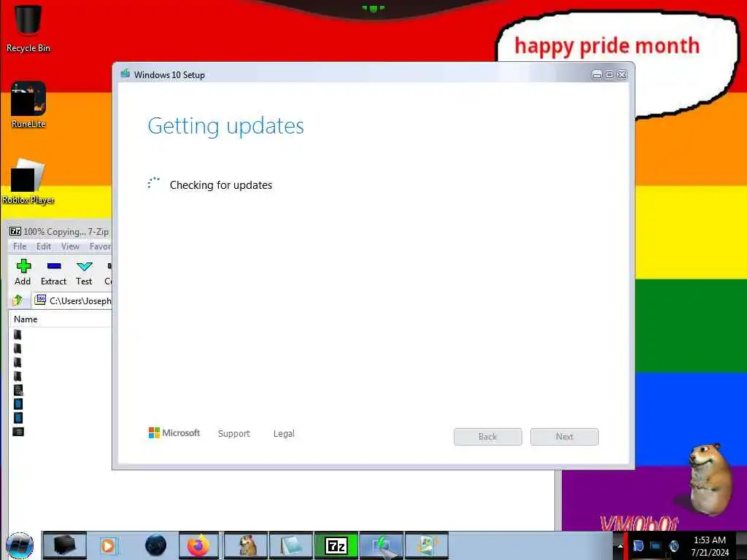Select Roblox Player desktop shortcut
The width and height of the screenshot is (747, 560).
[x=28, y=182]
